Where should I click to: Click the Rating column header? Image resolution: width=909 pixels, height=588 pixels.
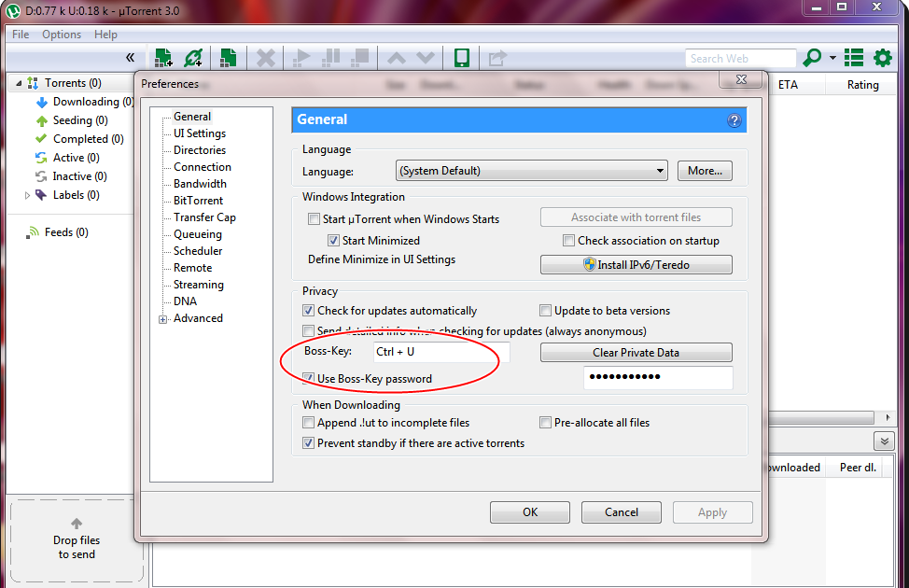tap(862, 85)
